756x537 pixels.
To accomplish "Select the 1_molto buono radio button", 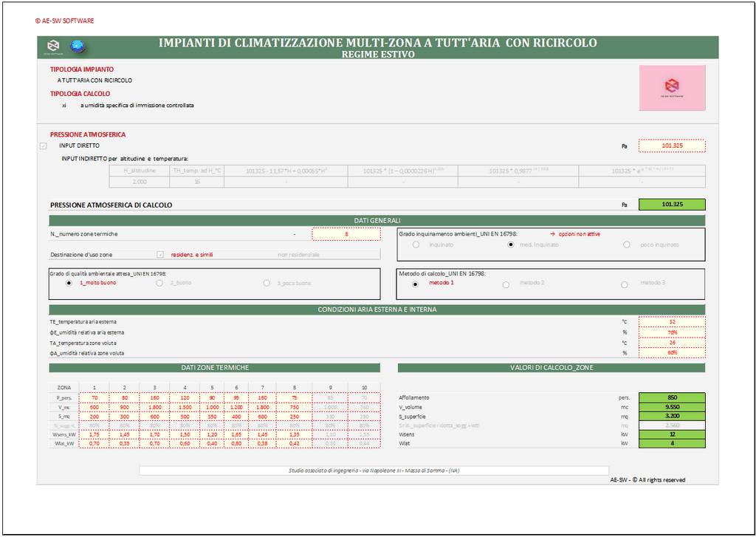I will 69,283.
